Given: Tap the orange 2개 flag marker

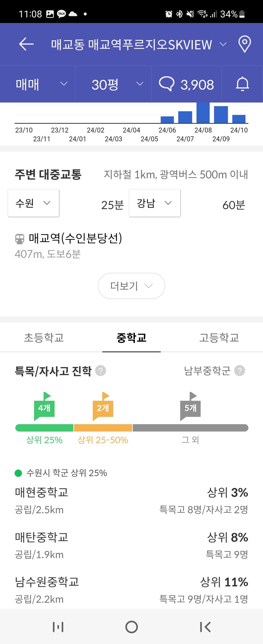Looking at the screenshot, I should pos(103,406).
